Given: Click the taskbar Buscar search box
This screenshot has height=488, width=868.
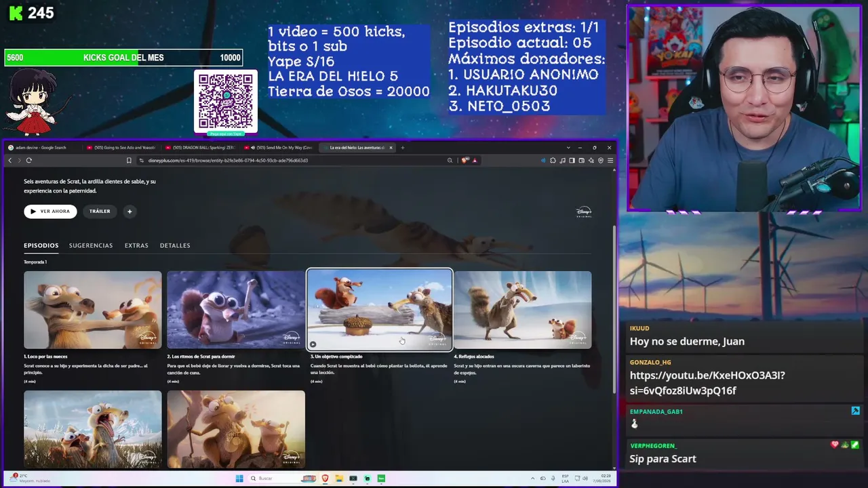Looking at the screenshot, I should (281, 479).
